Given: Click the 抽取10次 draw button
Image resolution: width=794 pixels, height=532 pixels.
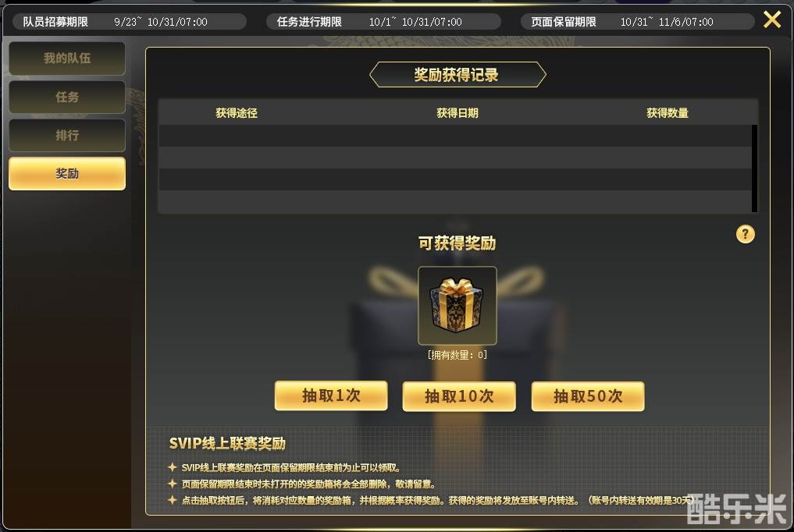Looking at the screenshot, I should (459, 396).
